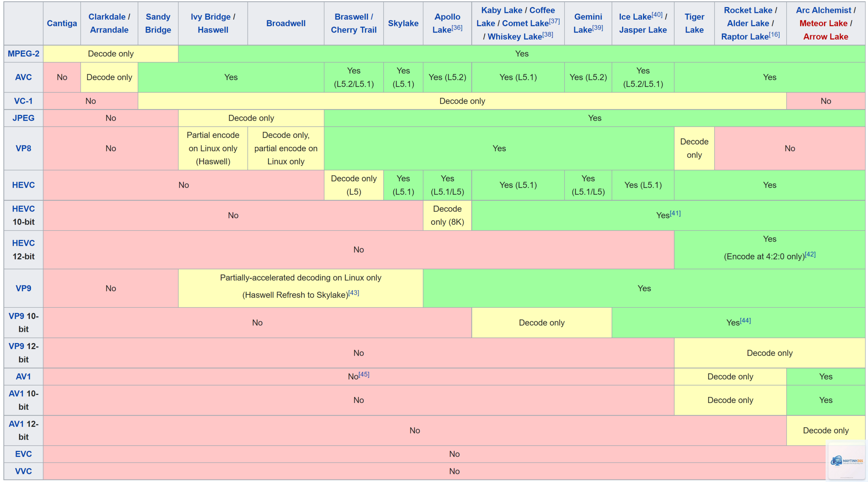Select the 'Yes (L5.2/L5.1)' Braswell AVC cell
This screenshot has width=868, height=482.
[x=354, y=77]
